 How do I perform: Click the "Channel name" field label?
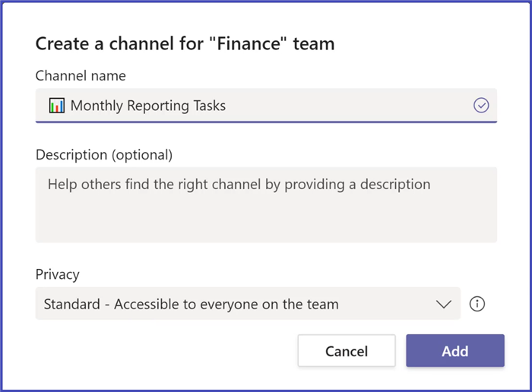coord(81,76)
